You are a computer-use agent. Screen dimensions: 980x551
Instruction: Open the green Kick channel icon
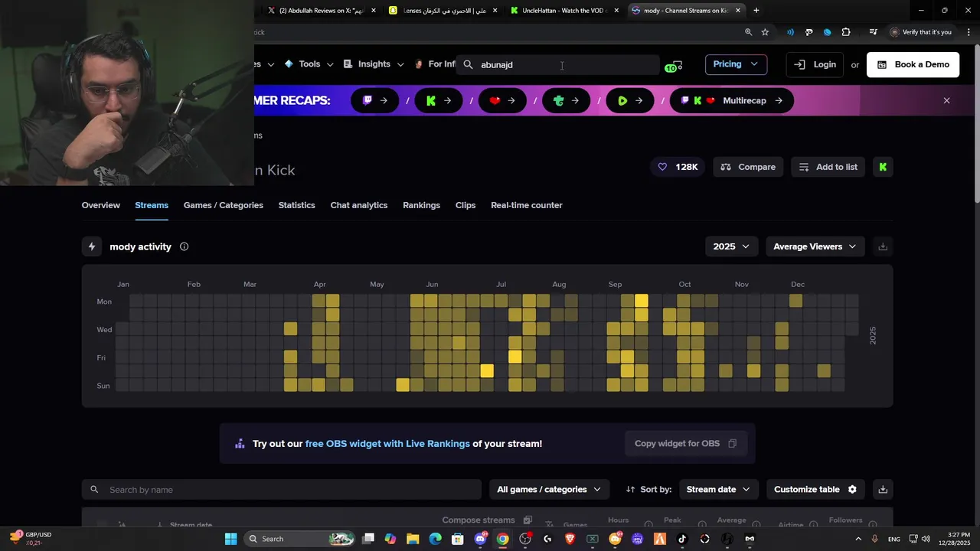883,167
